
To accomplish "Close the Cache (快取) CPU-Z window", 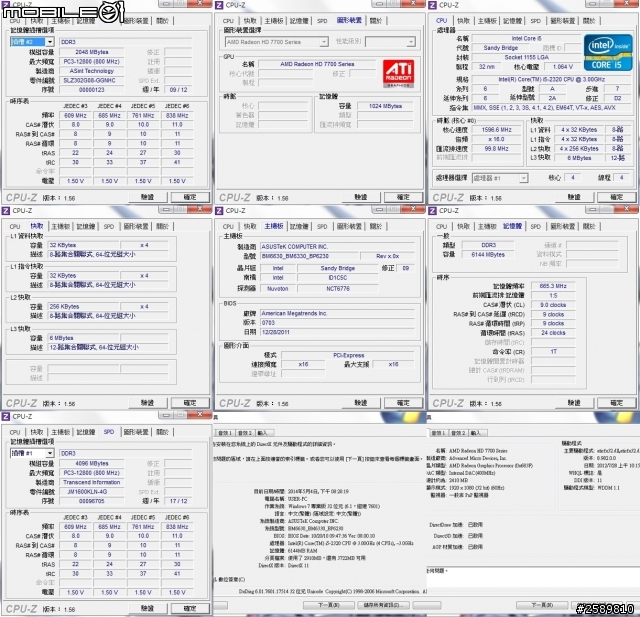I will tap(200, 209).
